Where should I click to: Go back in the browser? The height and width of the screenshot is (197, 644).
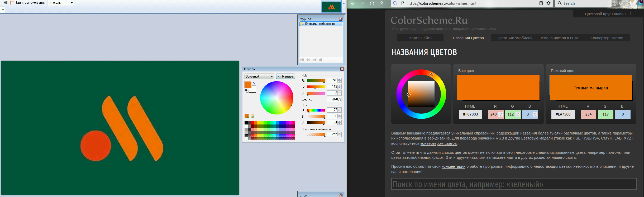pos(353,3)
